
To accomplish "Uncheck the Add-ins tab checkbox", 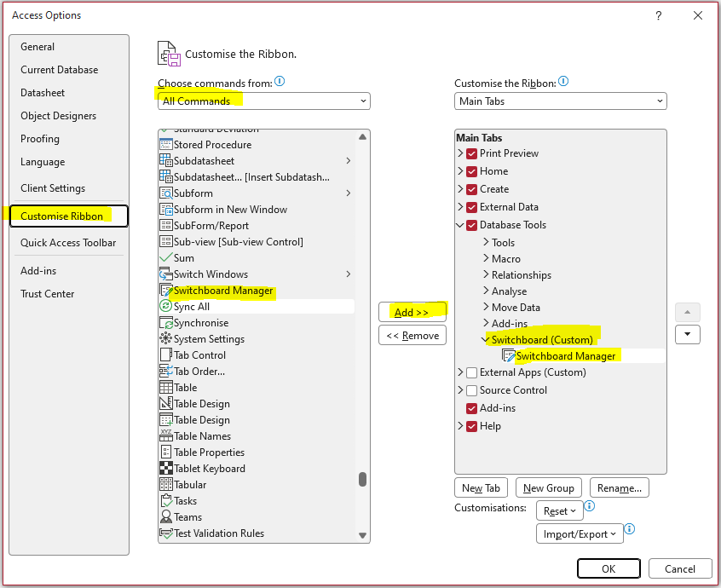I will pos(471,408).
